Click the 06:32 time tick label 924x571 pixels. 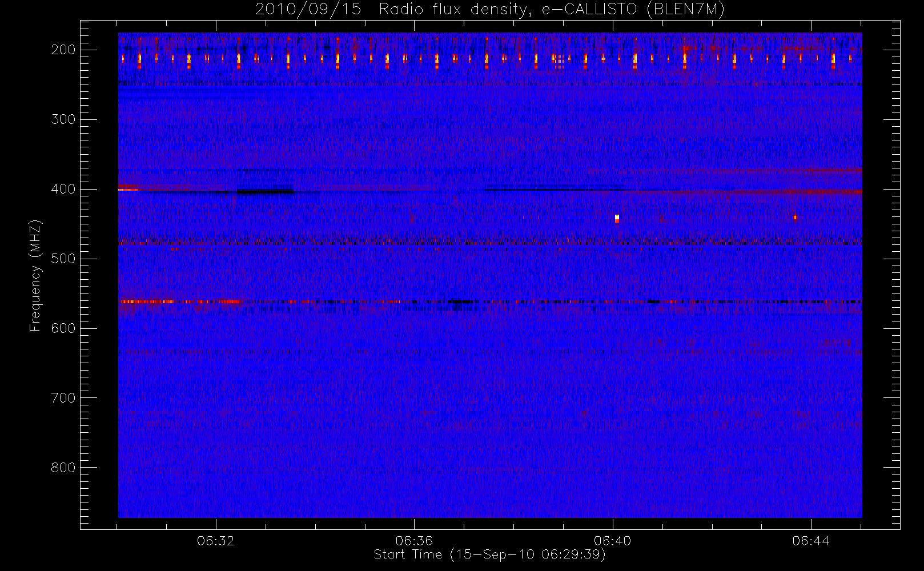click(216, 541)
